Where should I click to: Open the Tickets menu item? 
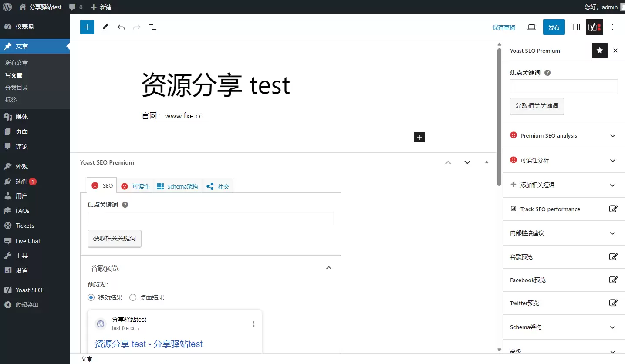click(x=35, y=226)
